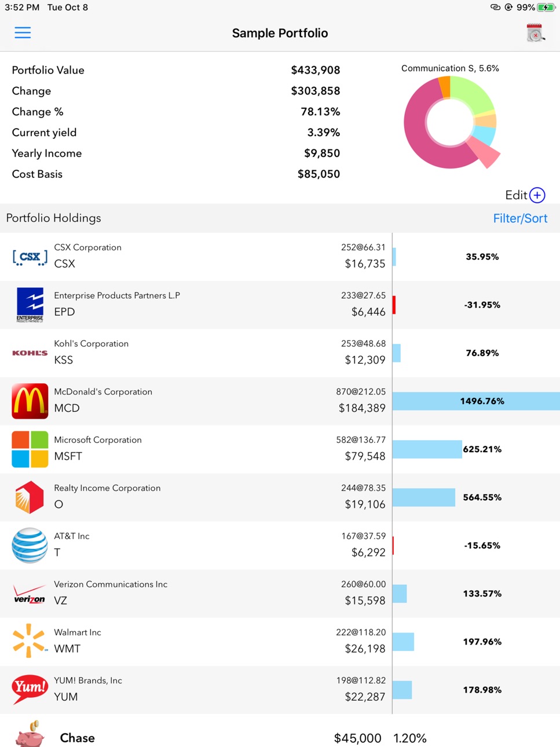Open the hamburger menu
Screen dimensions: 560x747
coord(23,32)
